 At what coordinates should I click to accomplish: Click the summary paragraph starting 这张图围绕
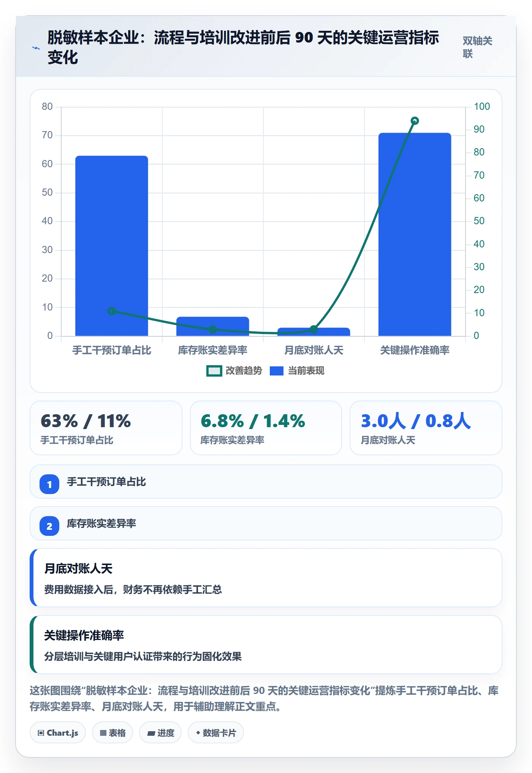264,699
